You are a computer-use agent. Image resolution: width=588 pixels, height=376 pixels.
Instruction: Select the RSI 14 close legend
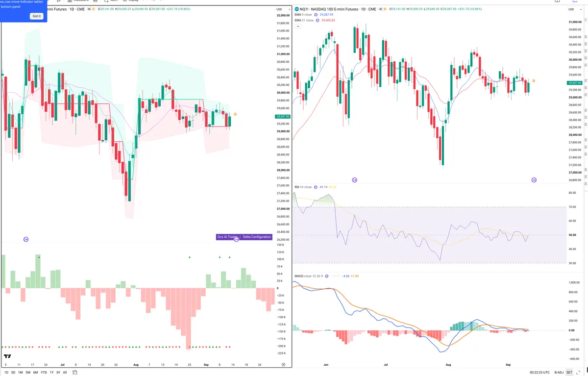pos(304,187)
